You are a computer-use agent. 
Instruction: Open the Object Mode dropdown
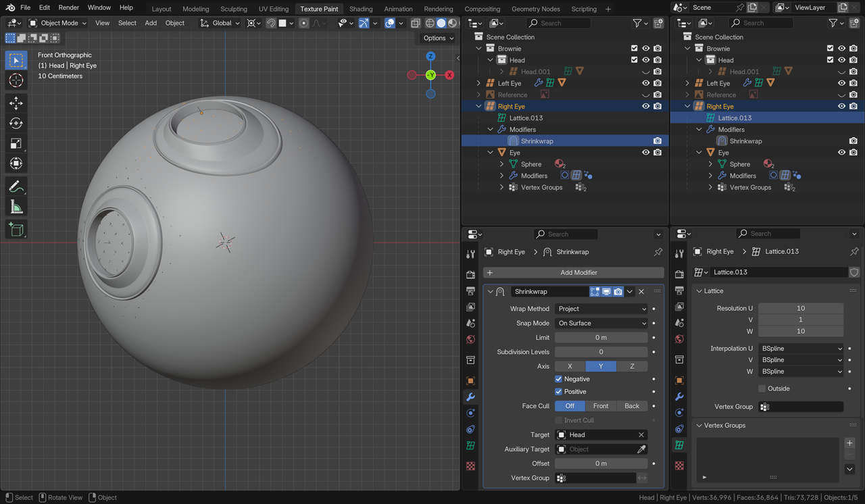click(58, 23)
